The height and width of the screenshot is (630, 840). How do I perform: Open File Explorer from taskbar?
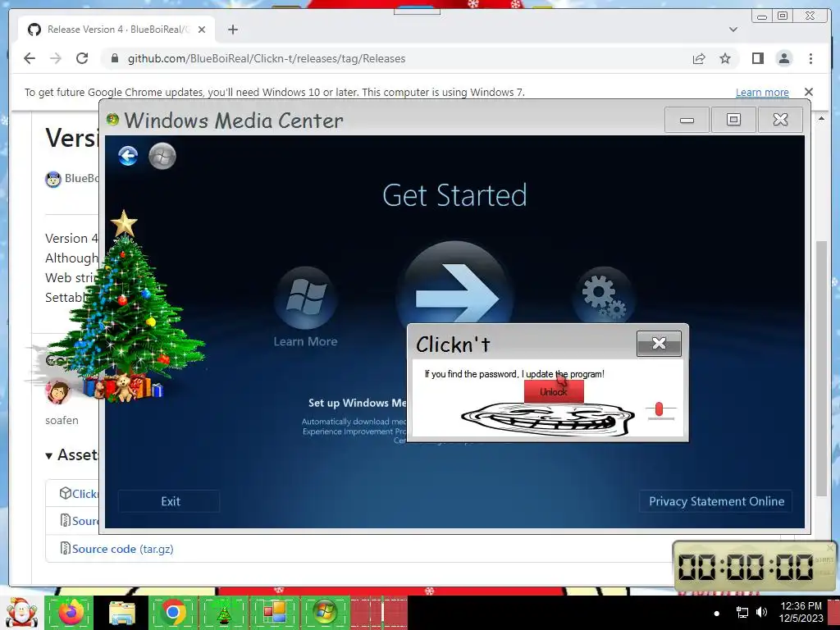pyautogui.click(x=122, y=612)
